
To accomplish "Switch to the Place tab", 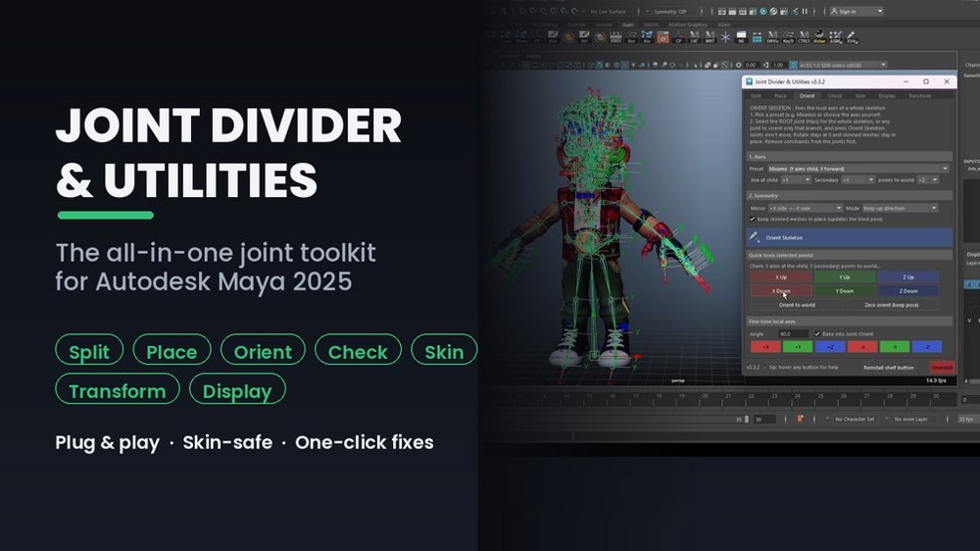I will click(780, 96).
